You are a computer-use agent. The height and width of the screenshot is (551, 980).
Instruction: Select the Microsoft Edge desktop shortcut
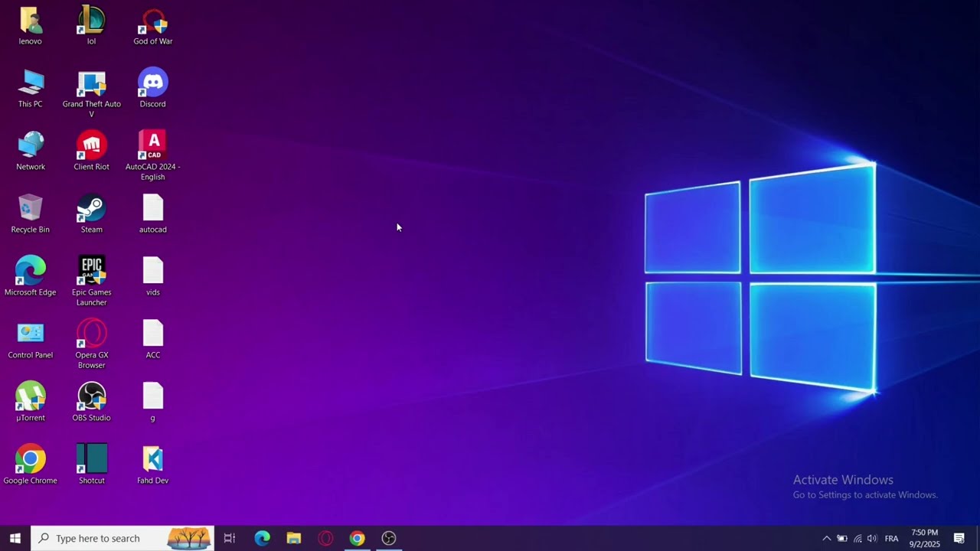(x=31, y=277)
